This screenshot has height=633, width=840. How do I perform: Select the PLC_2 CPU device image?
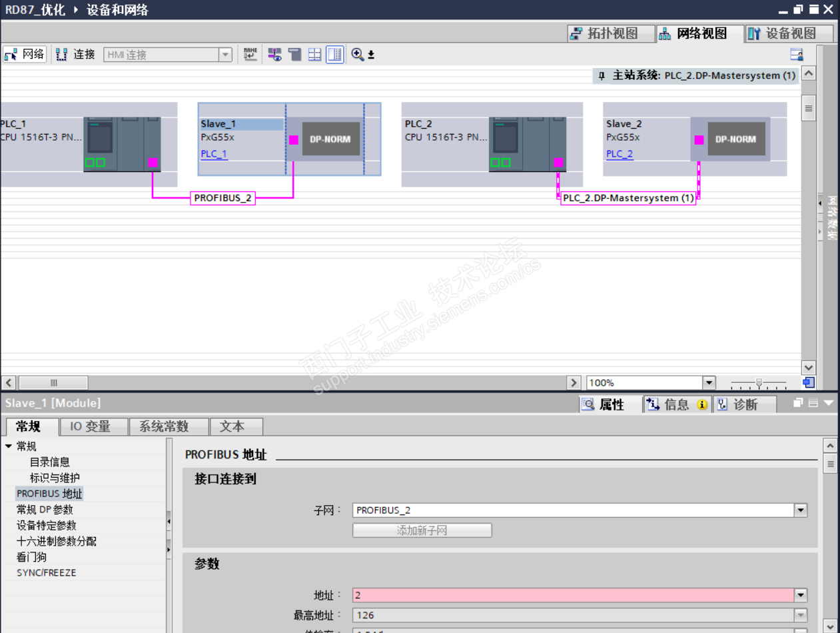pos(528,144)
